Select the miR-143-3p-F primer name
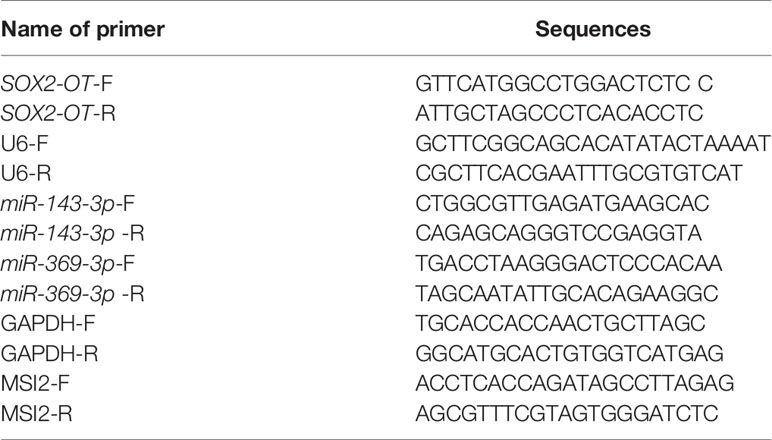772x440 pixels. click(68, 204)
